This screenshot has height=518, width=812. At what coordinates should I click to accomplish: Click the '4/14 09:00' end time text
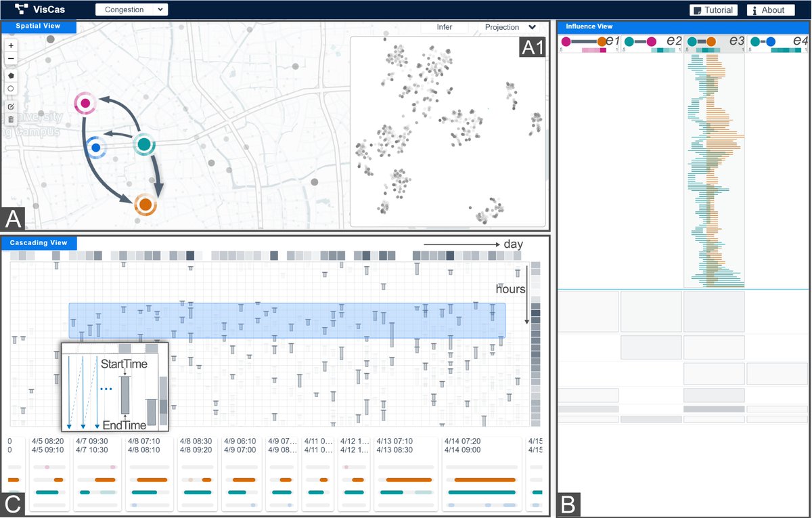[x=464, y=449]
